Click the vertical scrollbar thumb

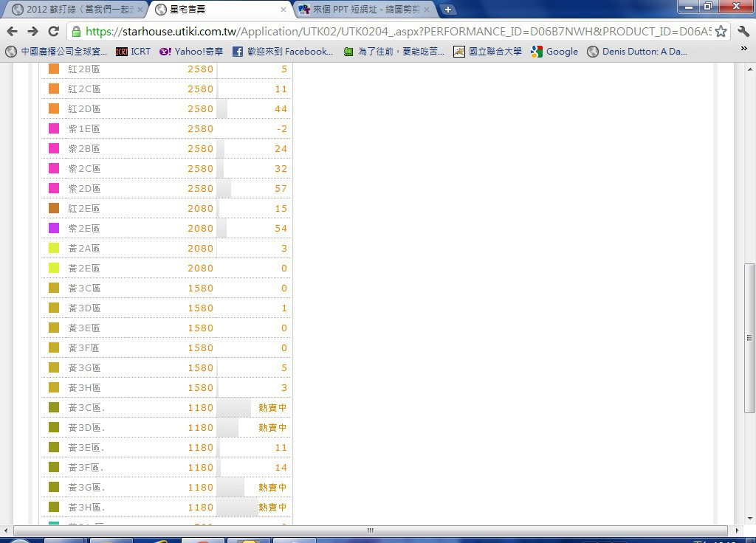pyautogui.click(x=749, y=338)
